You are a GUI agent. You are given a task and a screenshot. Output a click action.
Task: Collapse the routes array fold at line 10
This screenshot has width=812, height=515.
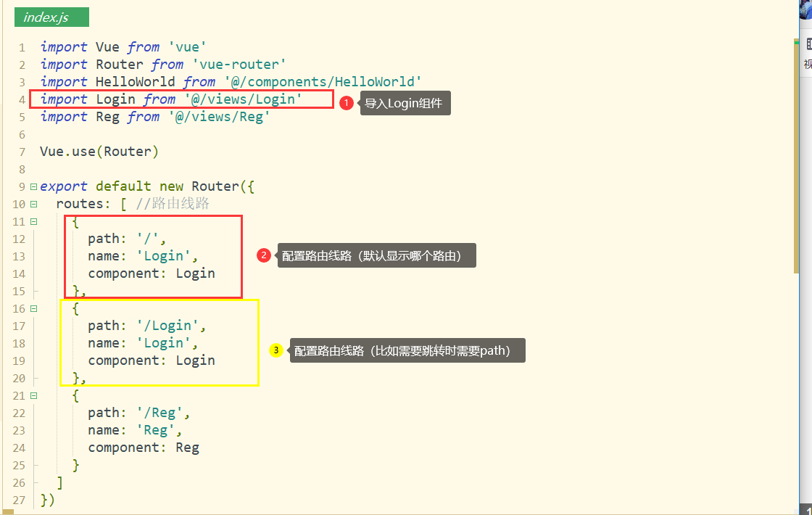(x=33, y=204)
